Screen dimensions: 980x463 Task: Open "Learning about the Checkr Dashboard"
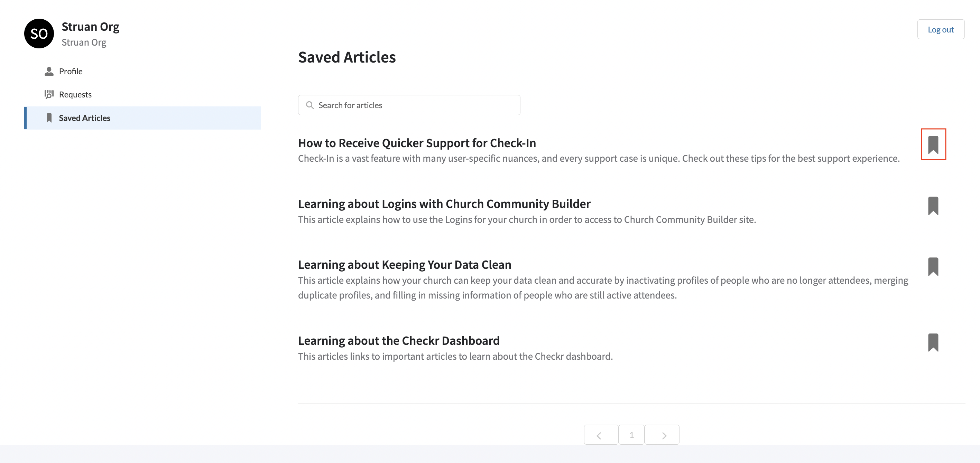[x=399, y=340]
